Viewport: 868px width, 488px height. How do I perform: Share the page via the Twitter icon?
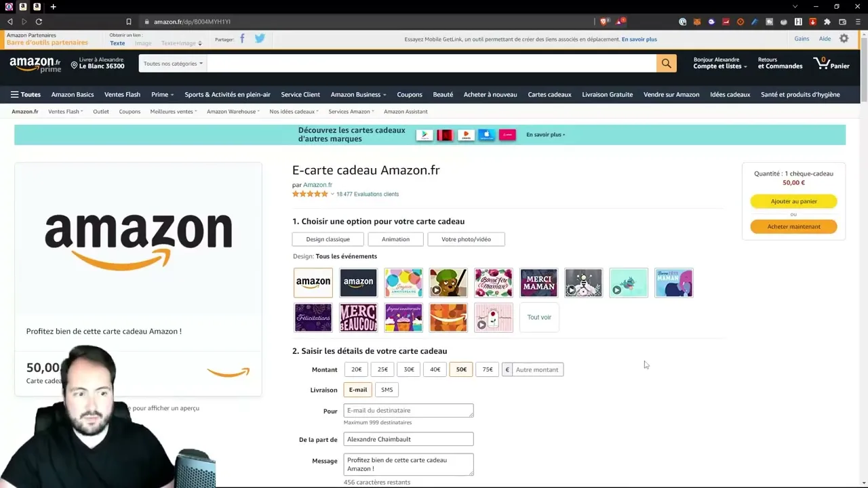click(260, 39)
